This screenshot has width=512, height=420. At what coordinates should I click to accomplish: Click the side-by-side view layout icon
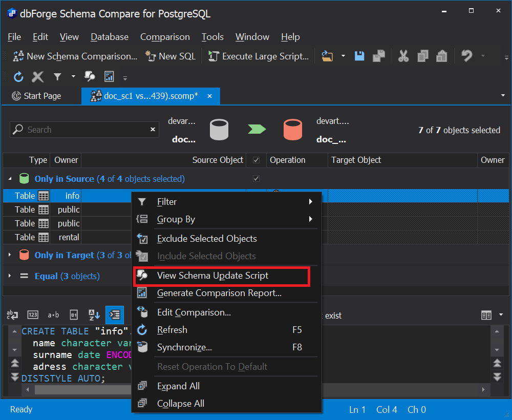point(486,315)
